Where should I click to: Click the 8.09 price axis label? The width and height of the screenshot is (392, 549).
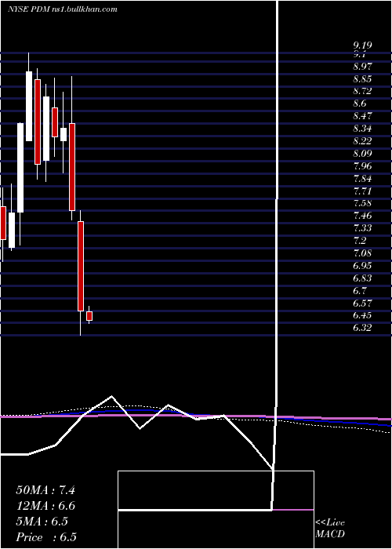pos(362,154)
